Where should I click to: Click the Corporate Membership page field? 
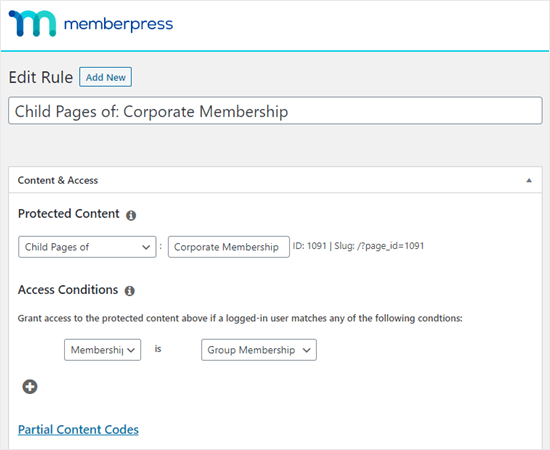point(229,247)
